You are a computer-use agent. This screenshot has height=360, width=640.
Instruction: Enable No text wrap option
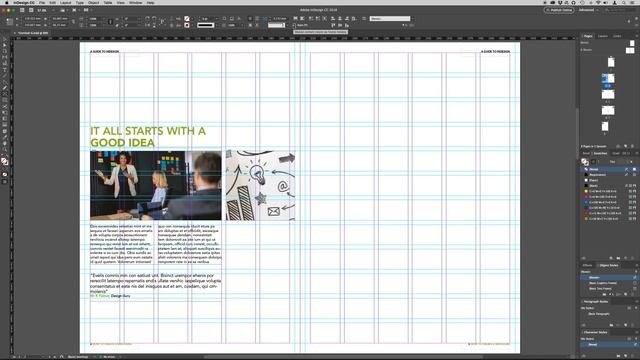(250, 18)
